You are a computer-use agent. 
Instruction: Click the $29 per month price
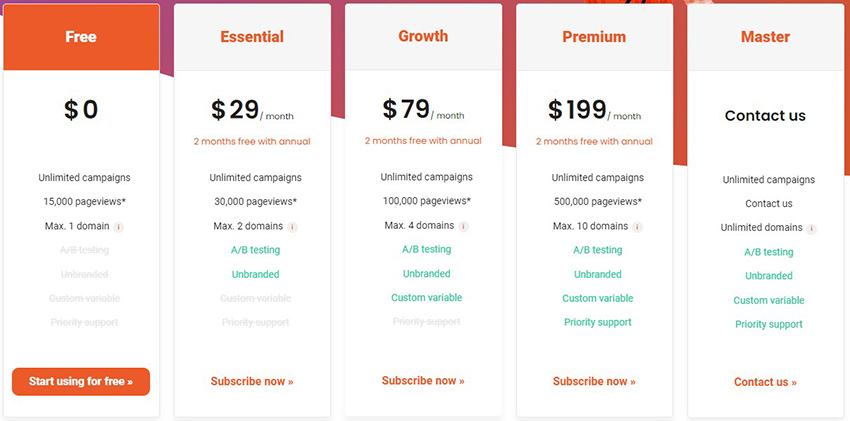tap(252, 110)
